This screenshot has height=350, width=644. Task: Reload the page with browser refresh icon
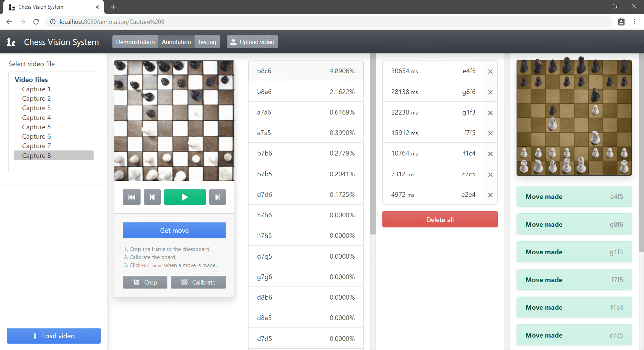[36, 22]
